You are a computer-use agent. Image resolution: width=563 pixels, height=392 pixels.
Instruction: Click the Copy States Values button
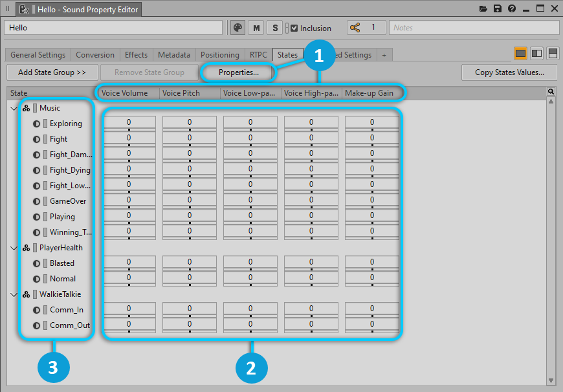pyautogui.click(x=510, y=72)
